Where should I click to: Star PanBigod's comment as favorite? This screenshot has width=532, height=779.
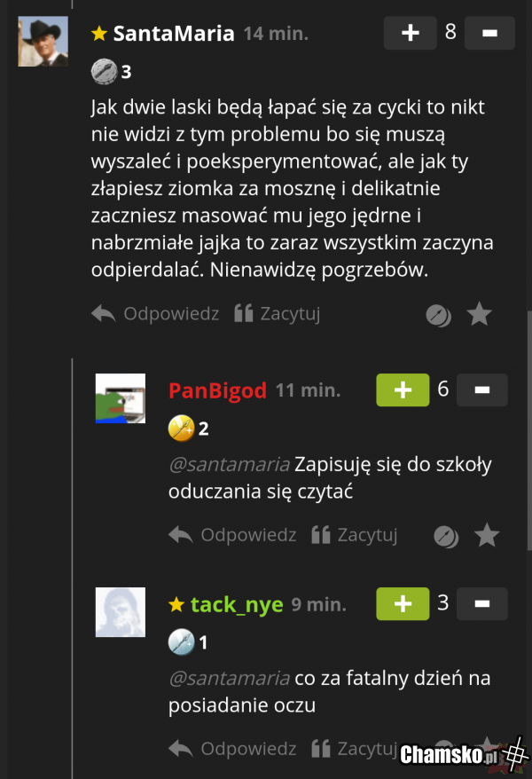coord(487,535)
